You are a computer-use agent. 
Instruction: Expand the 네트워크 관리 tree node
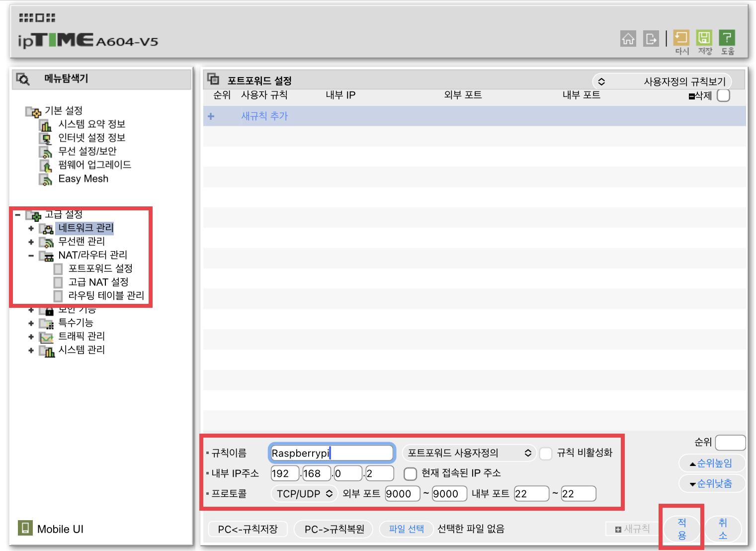point(31,228)
